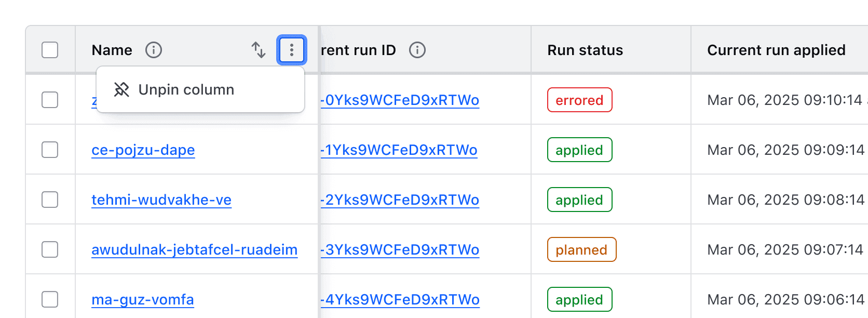
Task: Open run ID ending 0Yks9WCFeD9xRTWo
Action: [x=400, y=100]
